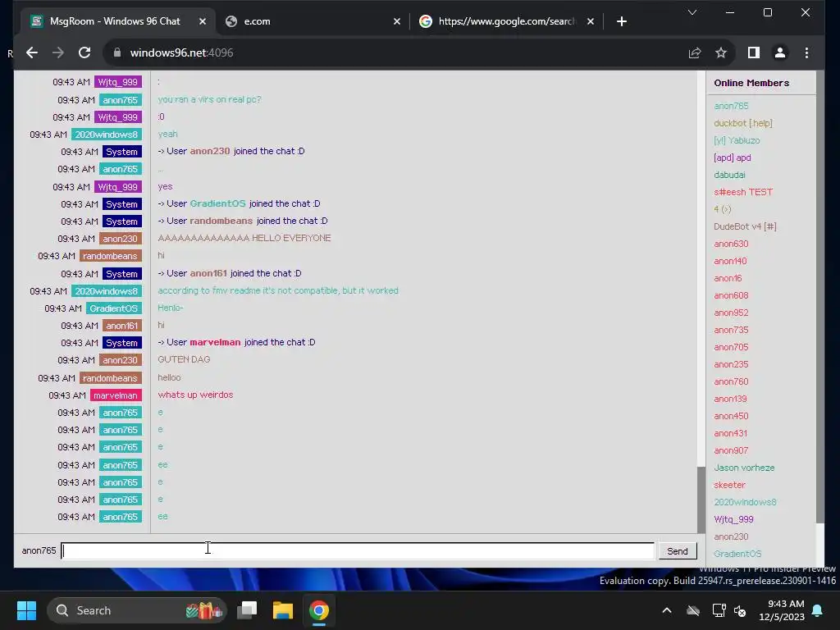
Task: Open the clock showing 9:43 AM
Action: [x=782, y=610]
